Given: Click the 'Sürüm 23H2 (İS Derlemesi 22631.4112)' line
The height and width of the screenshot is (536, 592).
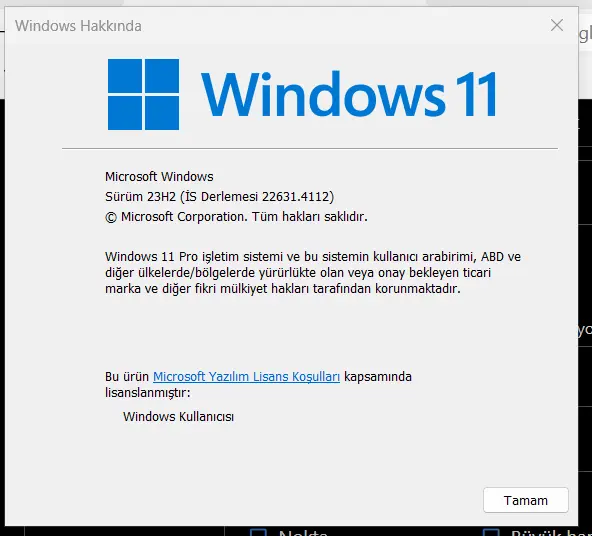Looking at the screenshot, I should pos(219,197).
